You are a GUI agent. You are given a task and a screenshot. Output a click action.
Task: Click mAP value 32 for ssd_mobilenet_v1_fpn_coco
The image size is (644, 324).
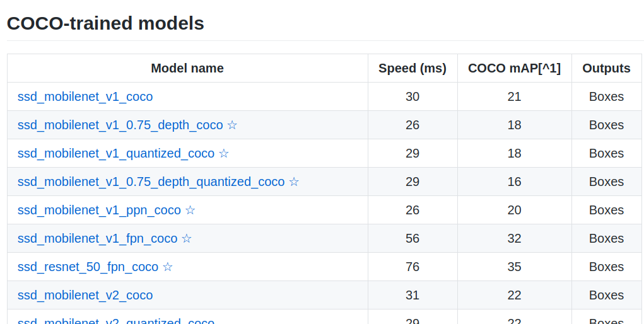coord(514,238)
